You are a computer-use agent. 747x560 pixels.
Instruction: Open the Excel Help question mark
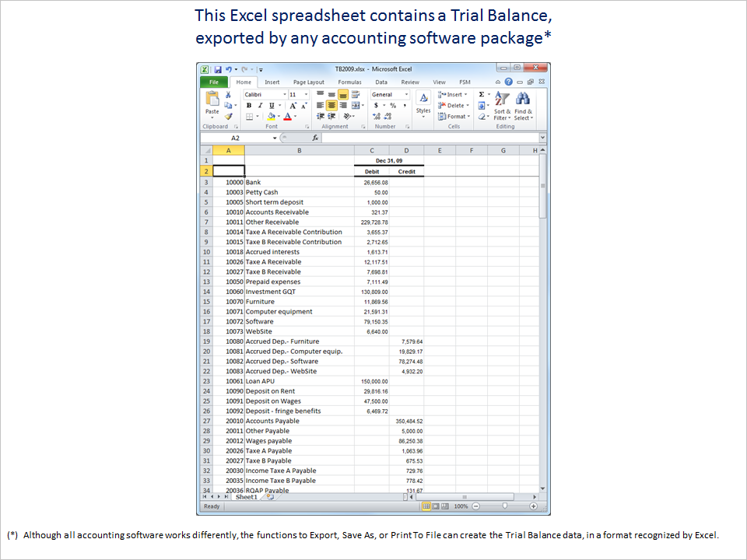point(508,82)
